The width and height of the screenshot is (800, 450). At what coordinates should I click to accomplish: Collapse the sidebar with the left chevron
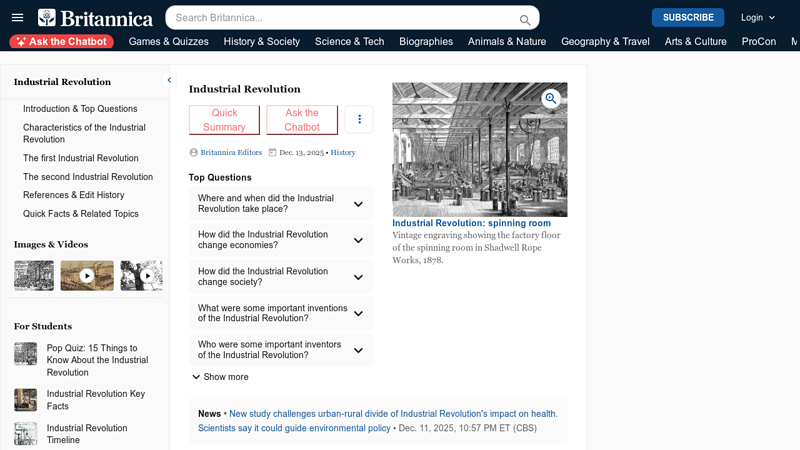(169, 80)
